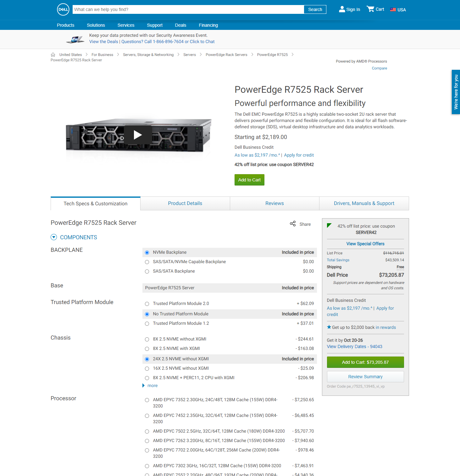Screen dimensions: 460x476
Task: Choose Trusted Platform Module 2.0
Action: tap(147, 304)
